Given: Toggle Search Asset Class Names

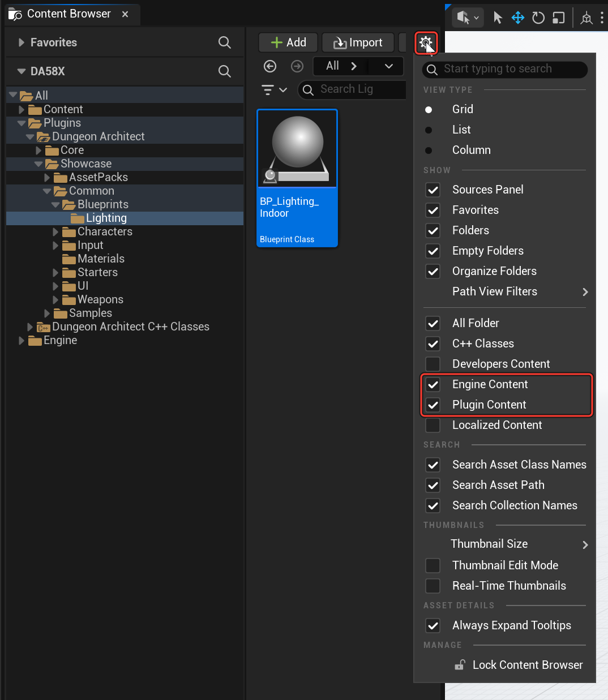Looking at the screenshot, I should click(x=433, y=465).
